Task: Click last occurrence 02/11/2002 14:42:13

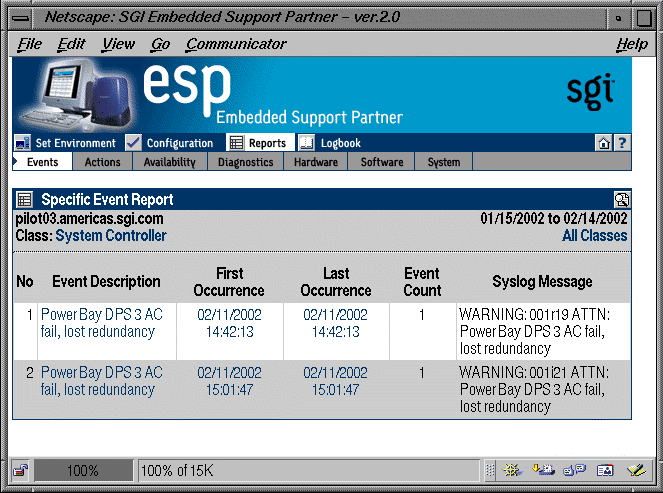Action: (x=335, y=323)
